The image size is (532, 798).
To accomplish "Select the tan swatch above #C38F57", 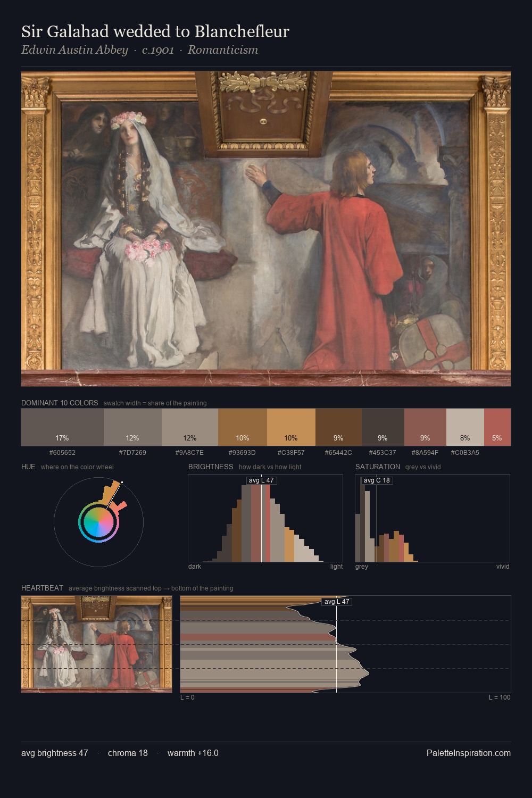I will 291,427.
